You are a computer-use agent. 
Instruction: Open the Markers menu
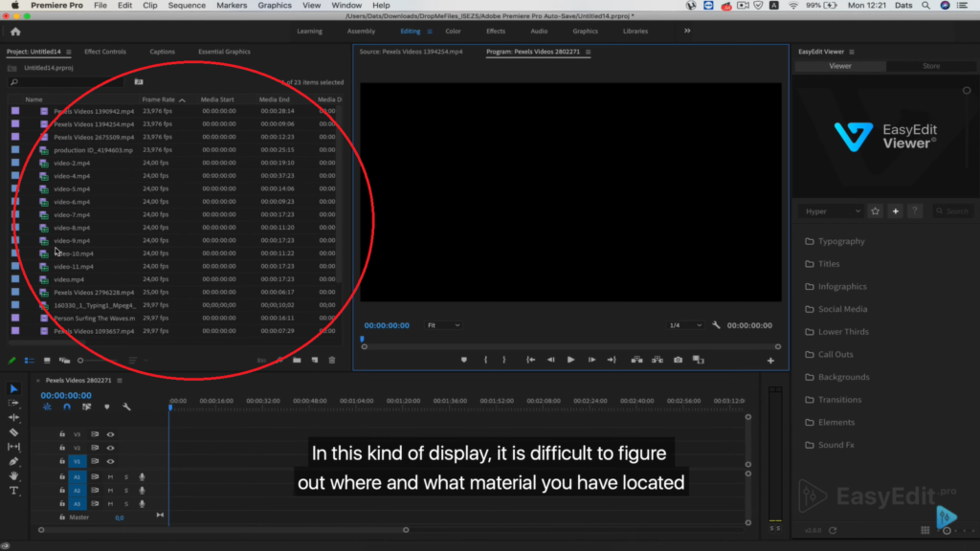232,5
